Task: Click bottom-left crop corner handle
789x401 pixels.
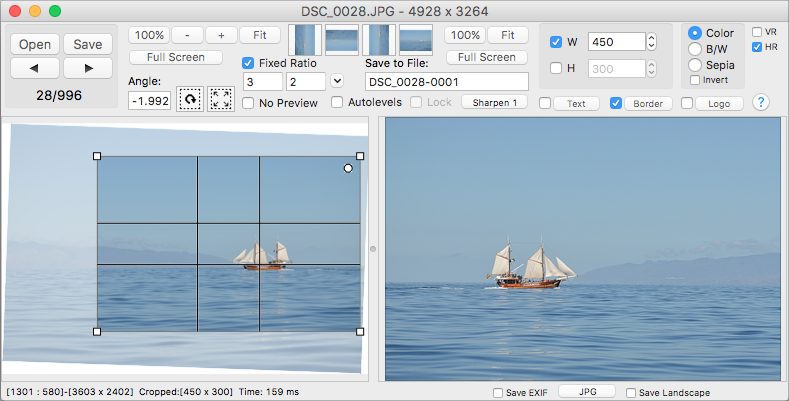Action: 97,332
